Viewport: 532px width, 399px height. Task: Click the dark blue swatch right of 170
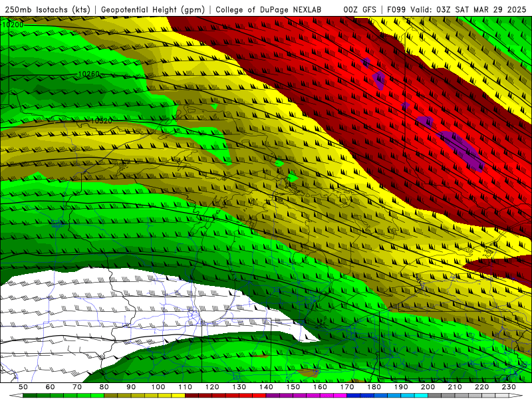354,396
